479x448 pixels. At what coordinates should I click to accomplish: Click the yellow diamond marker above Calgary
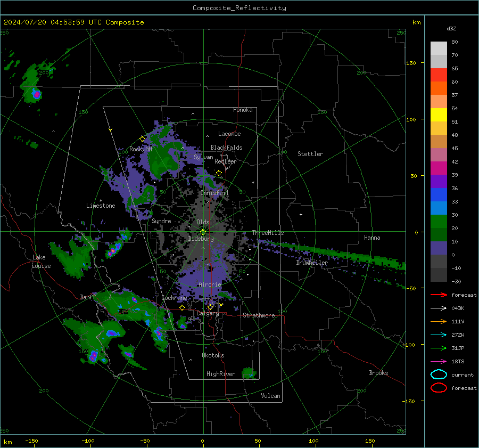point(210,307)
